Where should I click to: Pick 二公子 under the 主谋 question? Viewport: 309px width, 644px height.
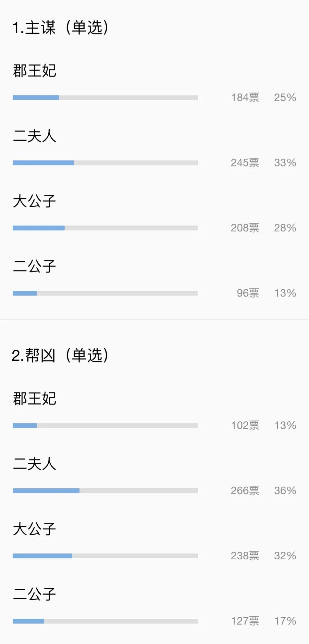pyautogui.click(x=34, y=266)
